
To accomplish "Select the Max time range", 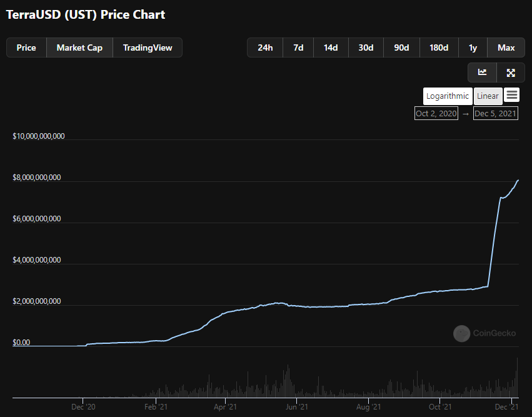I will (506, 48).
